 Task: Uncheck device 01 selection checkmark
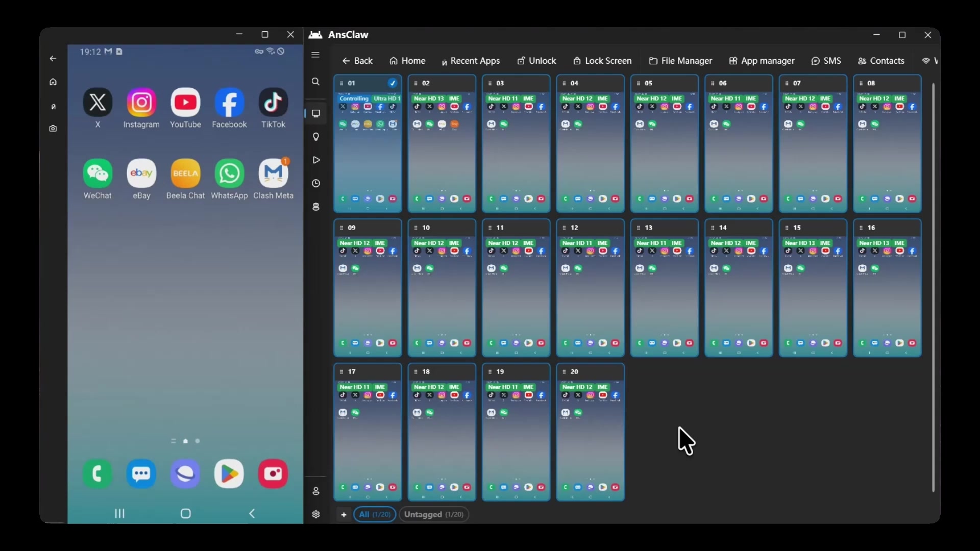[393, 83]
